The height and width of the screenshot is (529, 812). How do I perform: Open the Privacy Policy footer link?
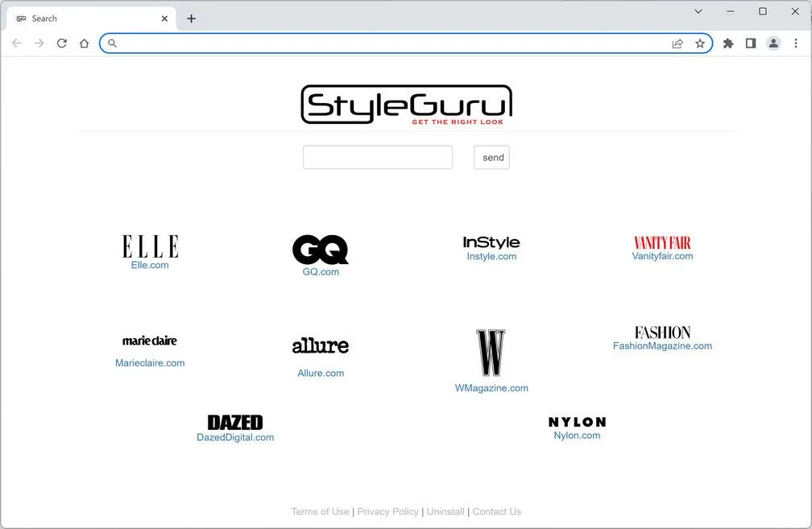[388, 511]
